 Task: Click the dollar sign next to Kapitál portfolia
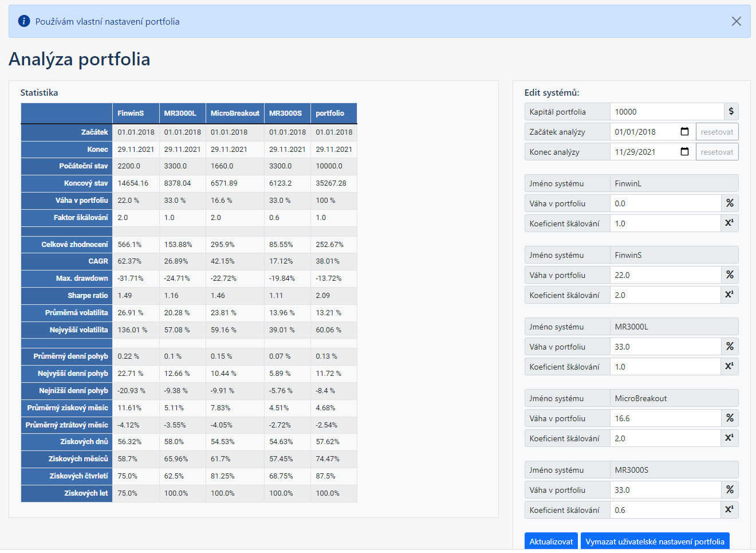pos(731,112)
